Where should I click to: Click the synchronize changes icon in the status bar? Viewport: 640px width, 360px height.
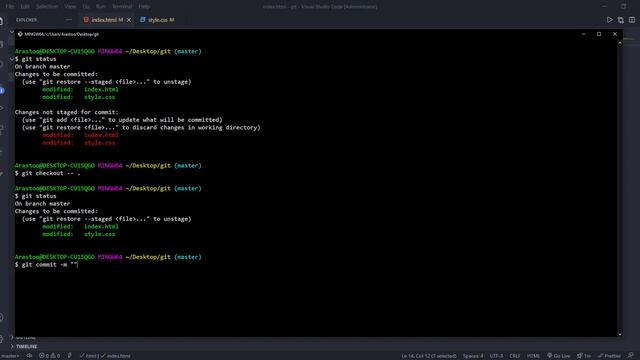pyautogui.click(x=29, y=356)
